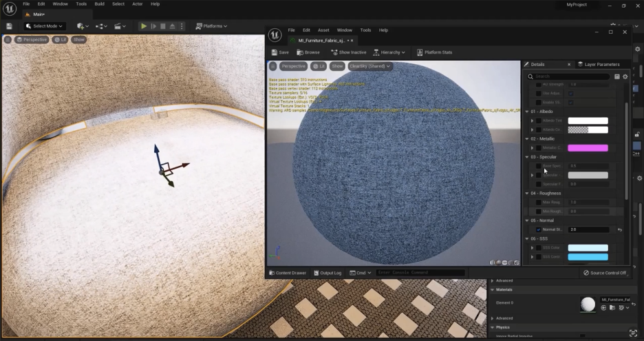The width and height of the screenshot is (644, 341).
Task: Enable the Min Roughness override checkbox
Action: point(539,211)
